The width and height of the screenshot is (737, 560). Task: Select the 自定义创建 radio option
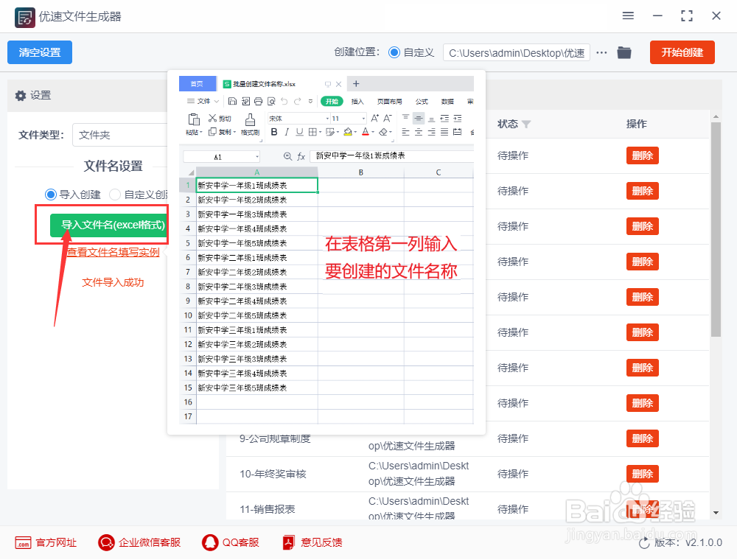tap(116, 195)
